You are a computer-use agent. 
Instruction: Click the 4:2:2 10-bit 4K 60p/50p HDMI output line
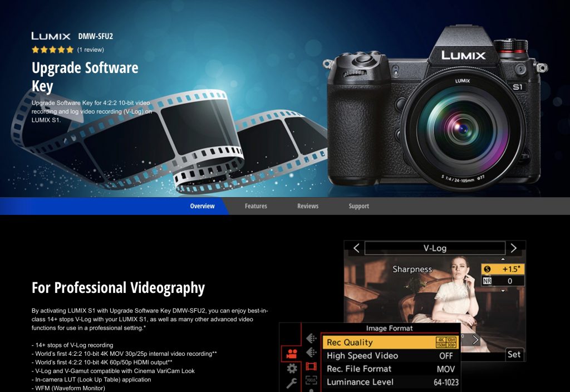coord(102,362)
